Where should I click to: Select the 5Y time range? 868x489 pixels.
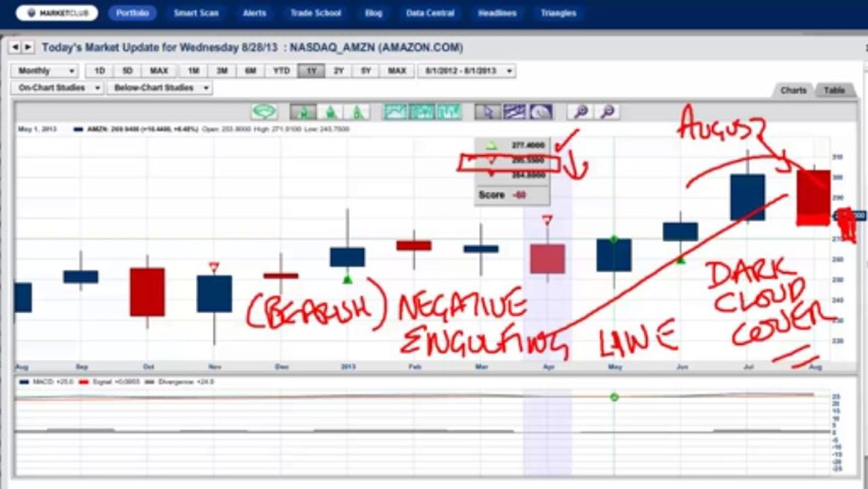click(366, 71)
